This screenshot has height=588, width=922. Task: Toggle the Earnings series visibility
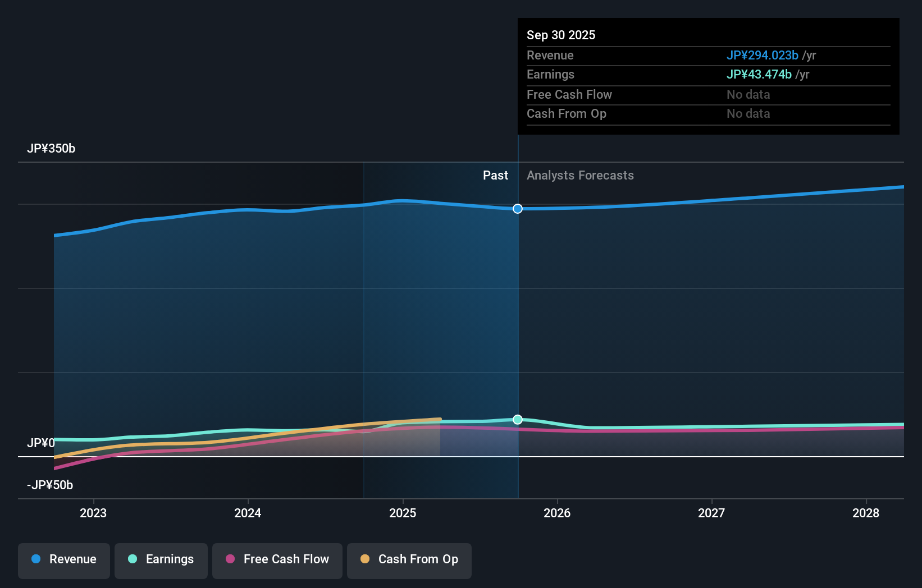(x=161, y=559)
